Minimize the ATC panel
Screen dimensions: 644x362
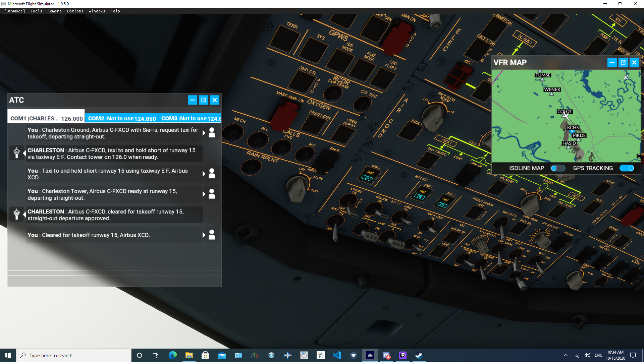[x=192, y=100]
